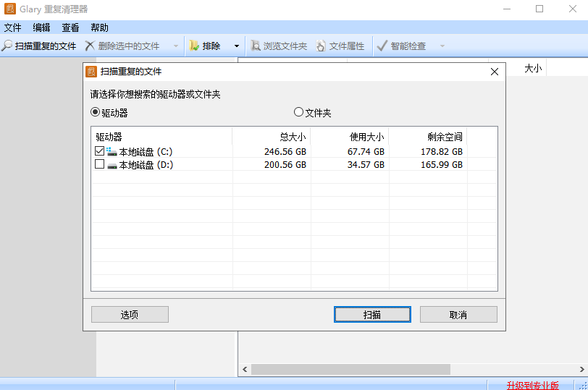Click the Browse folder toolbar icon

tap(256, 46)
